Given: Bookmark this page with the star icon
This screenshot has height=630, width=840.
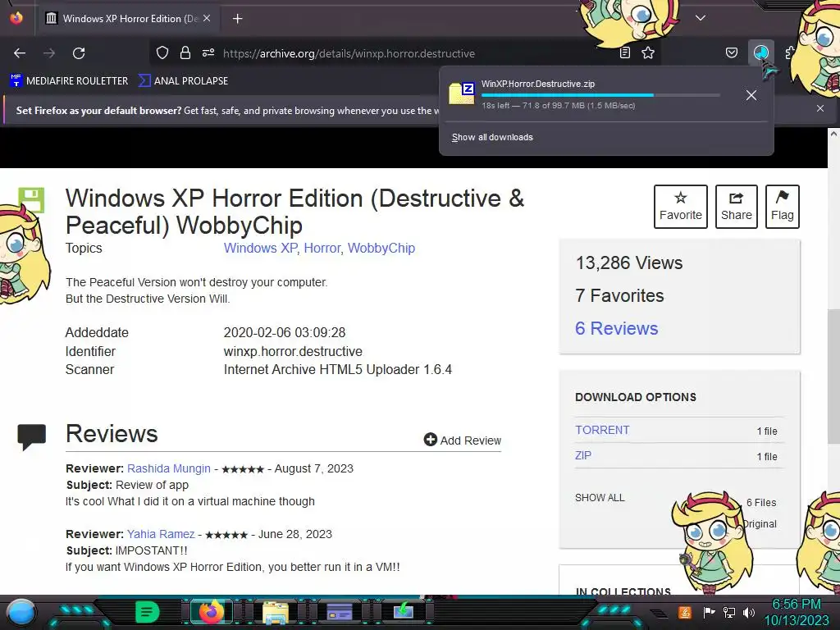Looking at the screenshot, I should [648, 53].
